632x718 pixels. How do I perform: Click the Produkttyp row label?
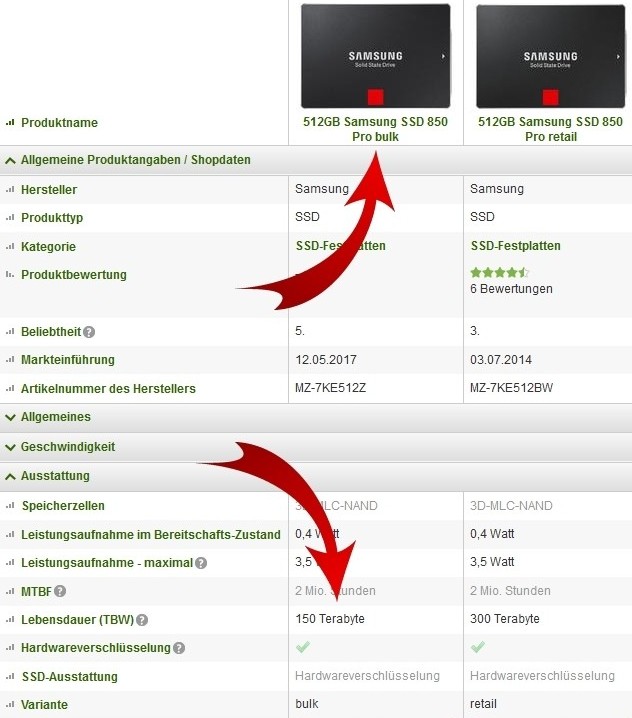tap(52, 218)
